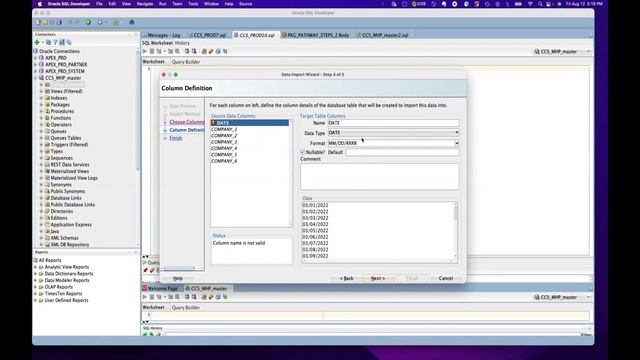Expand the Procedures tree node
Image resolution: width=640 pixels, height=360 pixels.
tap(41, 111)
